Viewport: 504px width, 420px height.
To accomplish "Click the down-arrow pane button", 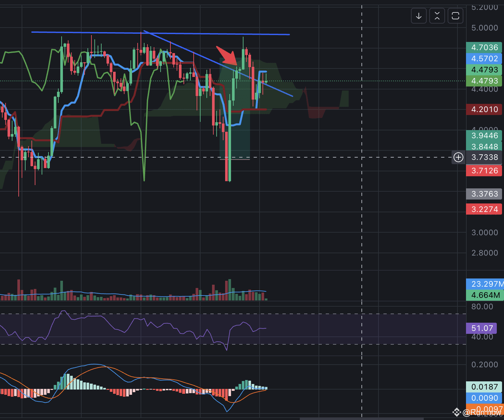I will 419,16.
